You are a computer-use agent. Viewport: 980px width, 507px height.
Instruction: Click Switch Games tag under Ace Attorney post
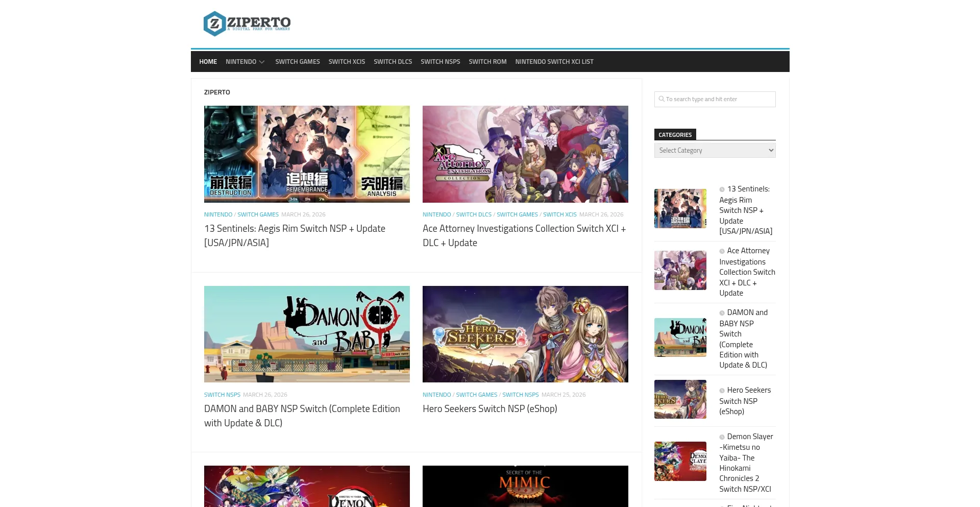coord(517,214)
